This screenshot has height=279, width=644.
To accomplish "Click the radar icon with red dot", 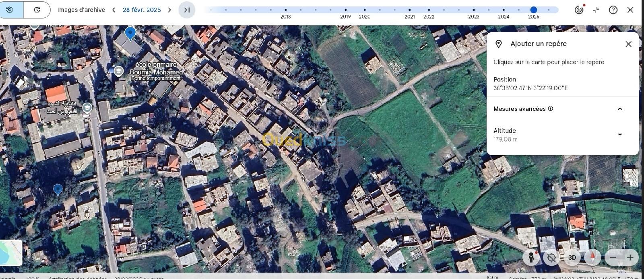I will (579, 9).
